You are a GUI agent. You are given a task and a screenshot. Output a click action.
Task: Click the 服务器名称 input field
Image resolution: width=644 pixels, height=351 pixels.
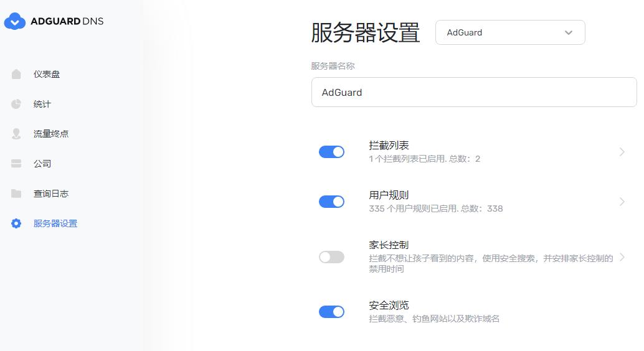pyautogui.click(x=474, y=92)
